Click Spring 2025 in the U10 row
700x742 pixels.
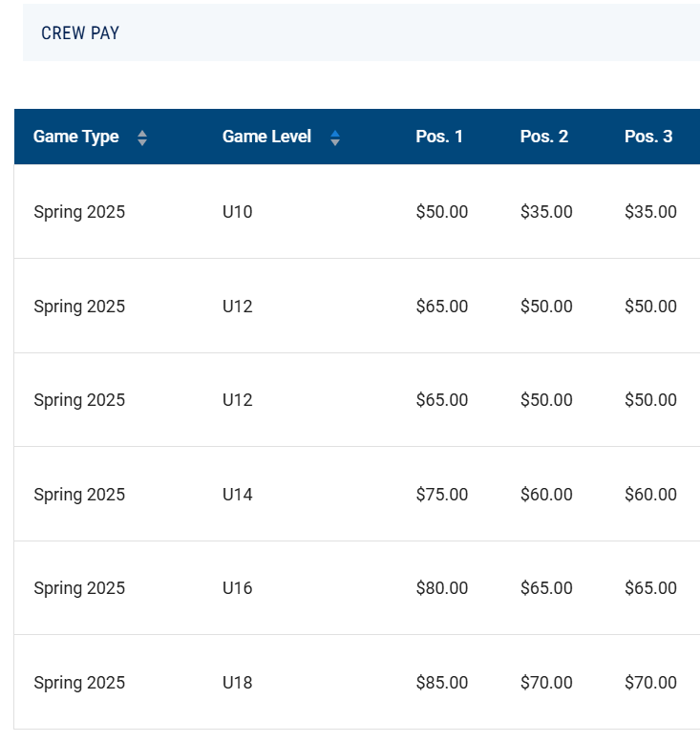coord(79,212)
